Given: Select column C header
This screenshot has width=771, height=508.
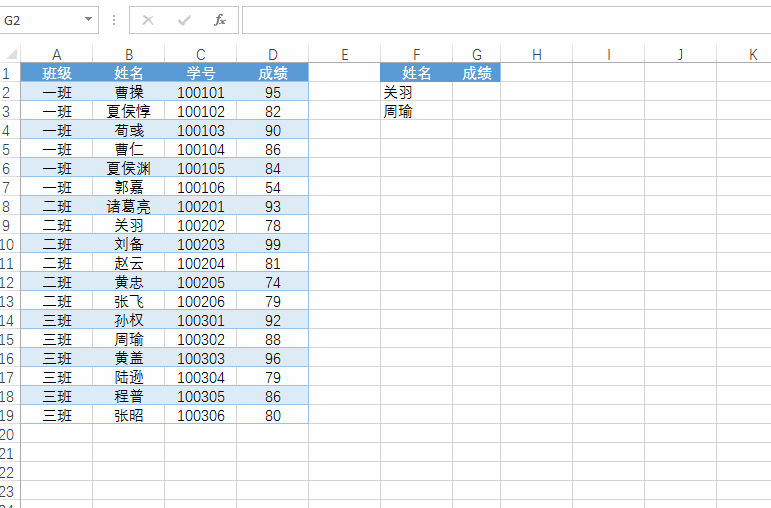Looking at the screenshot, I should 201,54.
